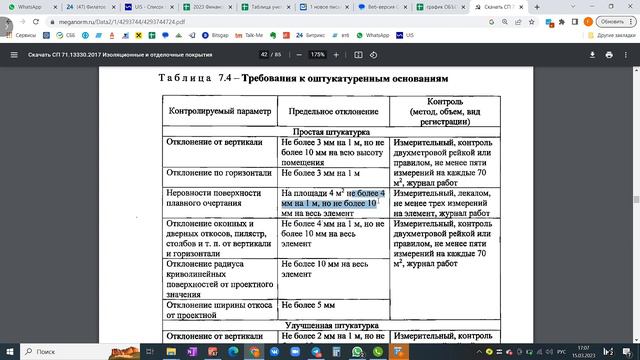The image size is (640, 360).
Task: Rotate the PDF counterclockwise
Action: pyautogui.click(x=373, y=55)
